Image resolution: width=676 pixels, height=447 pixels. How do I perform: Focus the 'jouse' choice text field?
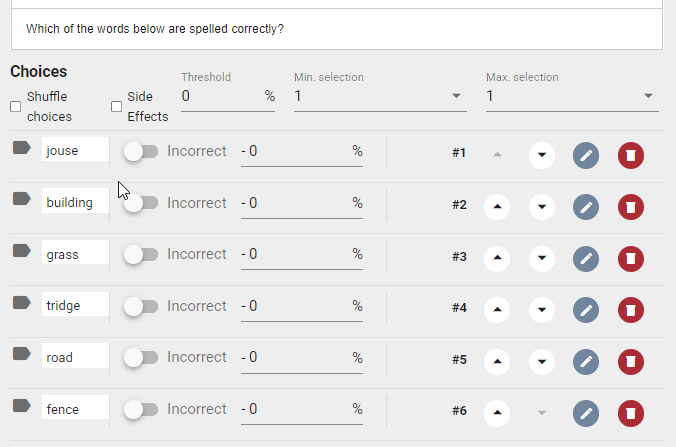point(75,150)
